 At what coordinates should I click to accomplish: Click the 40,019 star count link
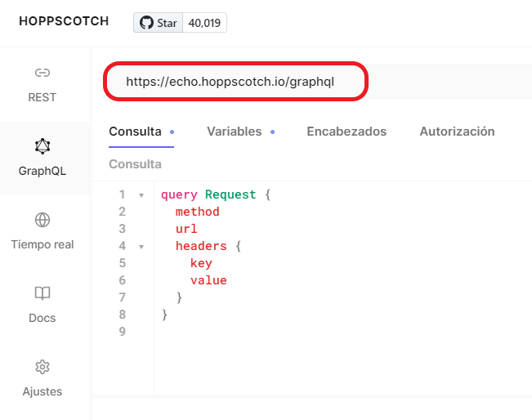coord(204,23)
